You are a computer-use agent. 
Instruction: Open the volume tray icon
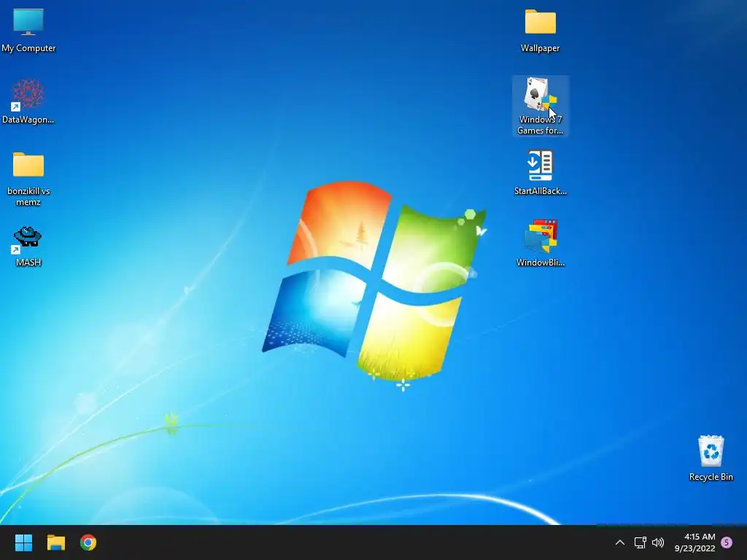point(658,542)
